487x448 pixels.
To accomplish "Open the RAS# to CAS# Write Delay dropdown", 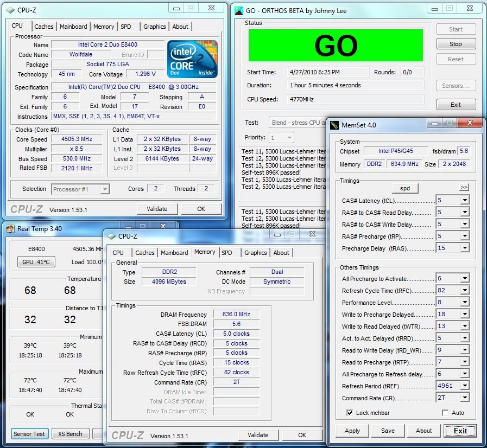I will click(465, 224).
